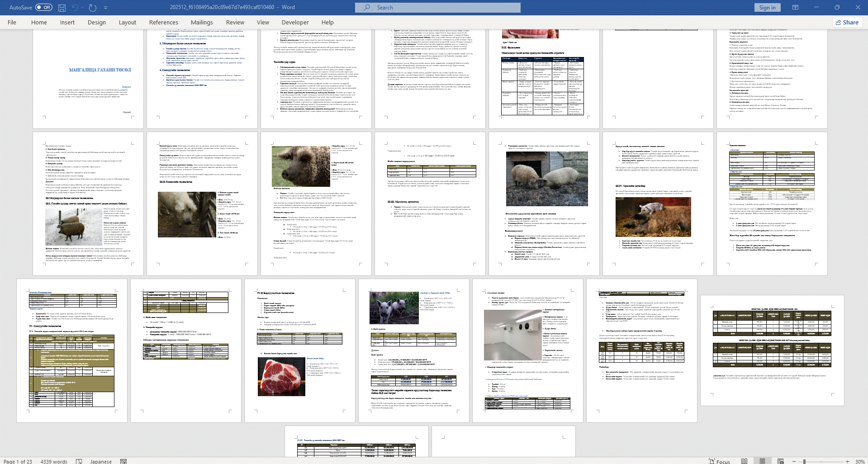Click the Sign in button

(767, 8)
